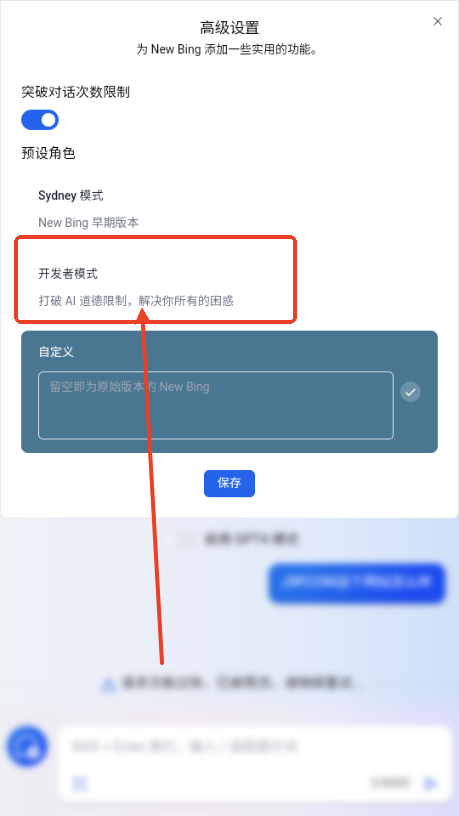Focus the 留空即为原始版本的 New Bing text box
Screen dimensions: 459x816
(x=216, y=405)
